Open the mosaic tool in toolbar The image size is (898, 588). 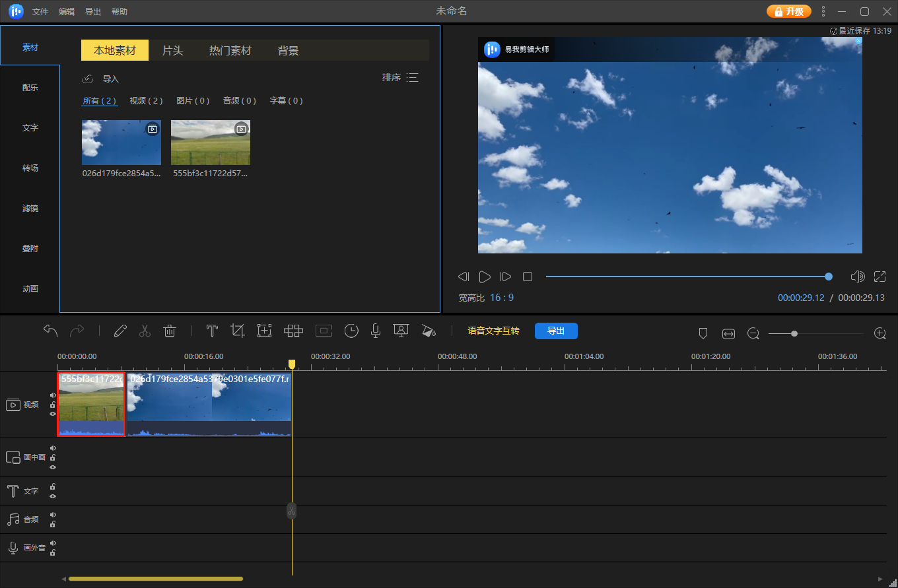(293, 331)
